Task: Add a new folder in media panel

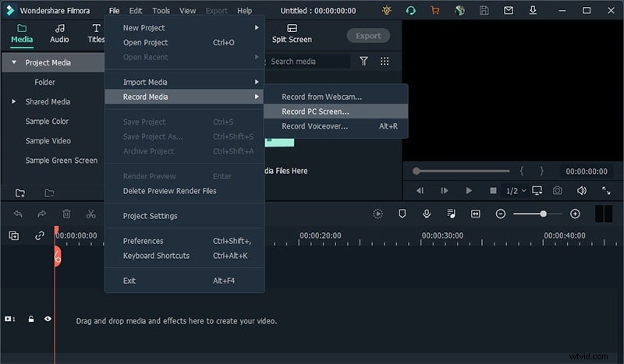Action: click(20, 193)
